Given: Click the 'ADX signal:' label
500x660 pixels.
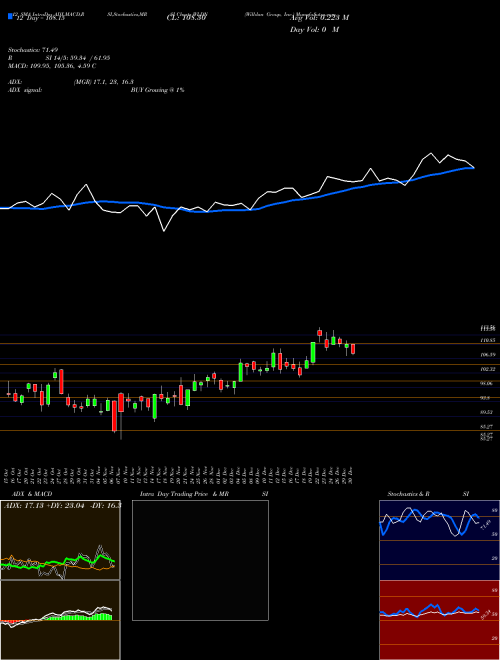Looking at the screenshot, I should [25, 90].
